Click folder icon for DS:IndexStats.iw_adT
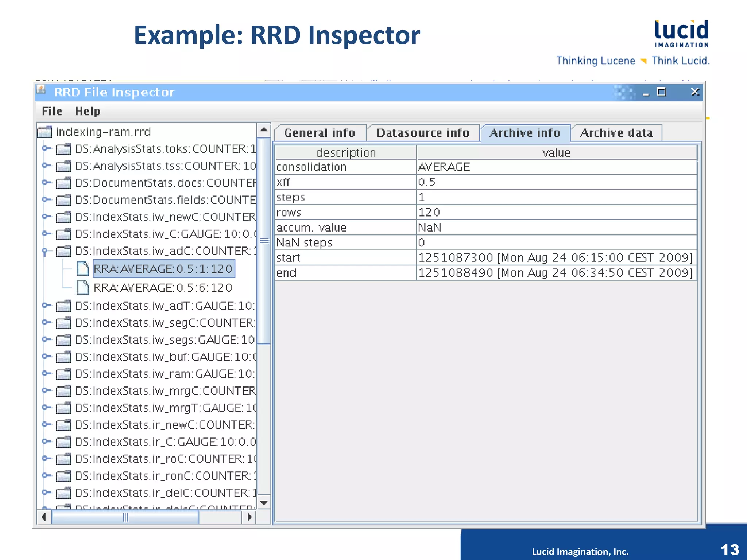The width and height of the screenshot is (747, 560). tap(63, 306)
